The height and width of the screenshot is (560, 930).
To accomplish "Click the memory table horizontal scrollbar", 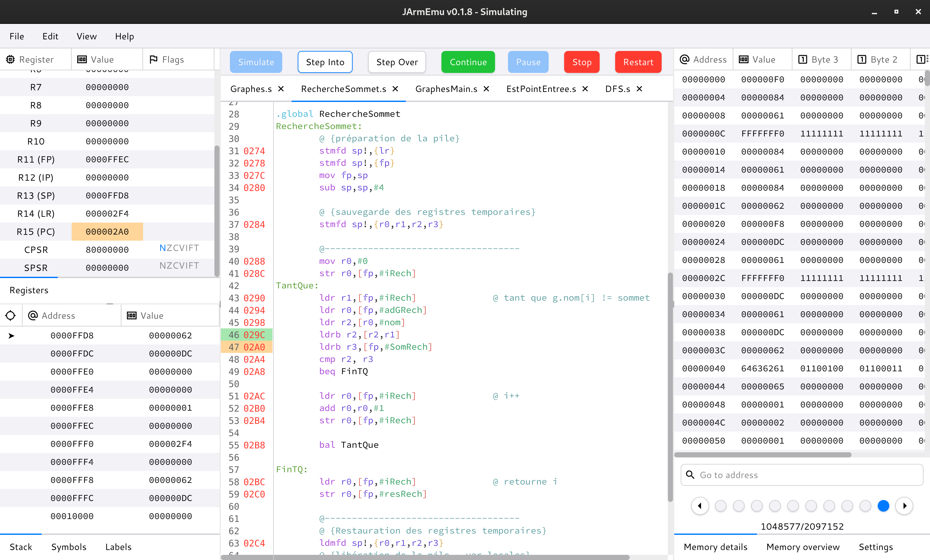I will point(762,455).
